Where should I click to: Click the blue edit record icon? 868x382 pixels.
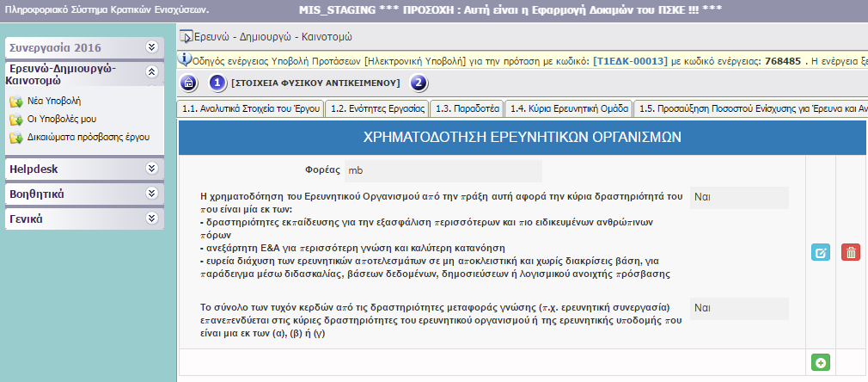821,252
